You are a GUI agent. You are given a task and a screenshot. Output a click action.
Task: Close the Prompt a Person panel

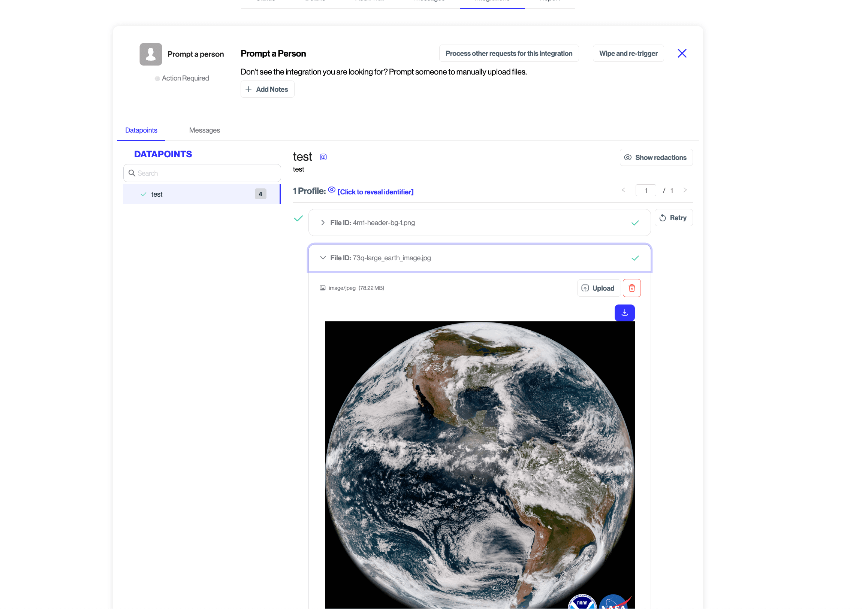point(682,53)
